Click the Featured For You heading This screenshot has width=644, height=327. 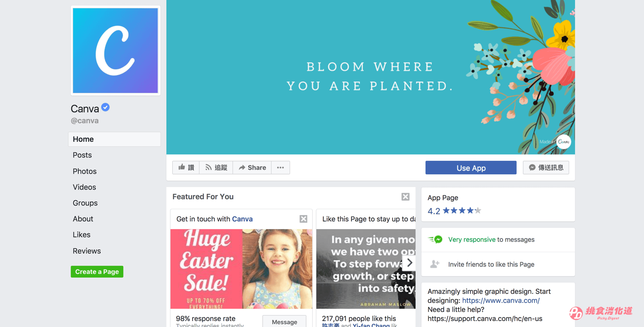[x=203, y=197]
